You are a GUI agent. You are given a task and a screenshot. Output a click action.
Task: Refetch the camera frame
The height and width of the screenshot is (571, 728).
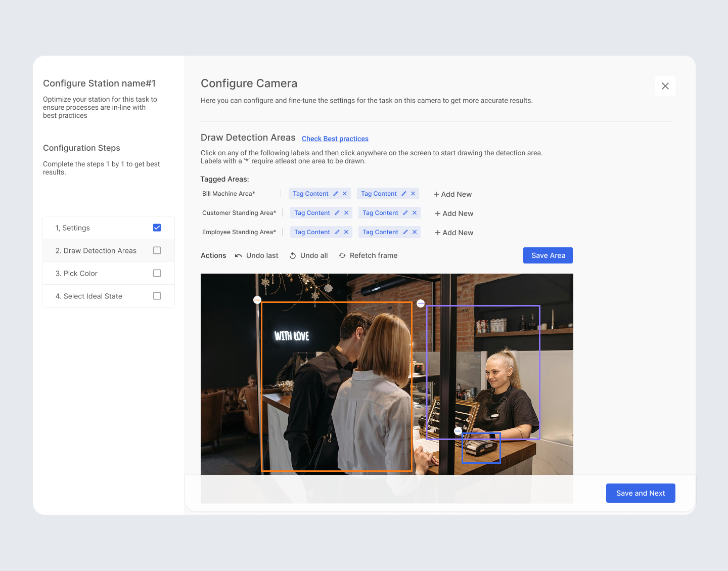click(368, 255)
